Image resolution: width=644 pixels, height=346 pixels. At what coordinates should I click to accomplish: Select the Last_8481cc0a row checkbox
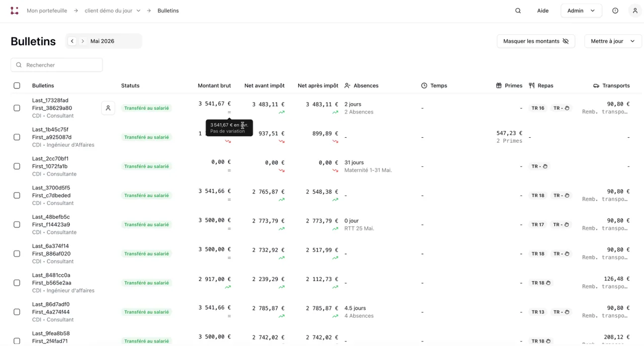(x=17, y=283)
